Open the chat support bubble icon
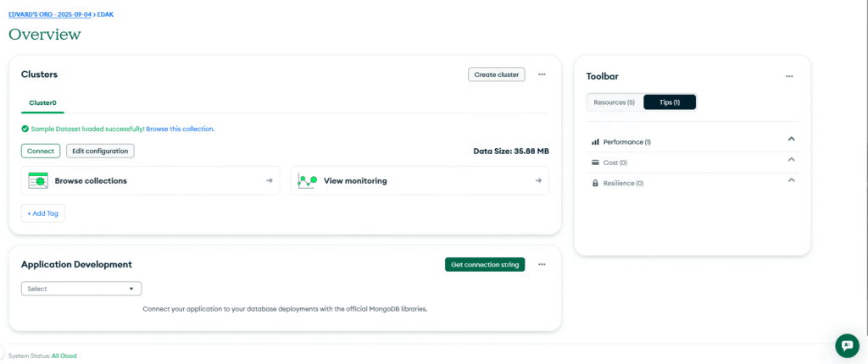 [x=847, y=345]
